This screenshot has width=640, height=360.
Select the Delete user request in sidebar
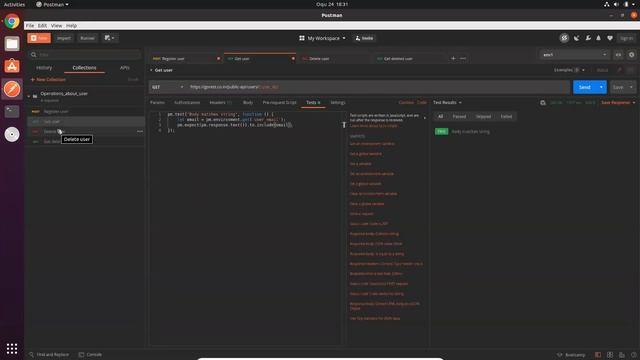86,131
